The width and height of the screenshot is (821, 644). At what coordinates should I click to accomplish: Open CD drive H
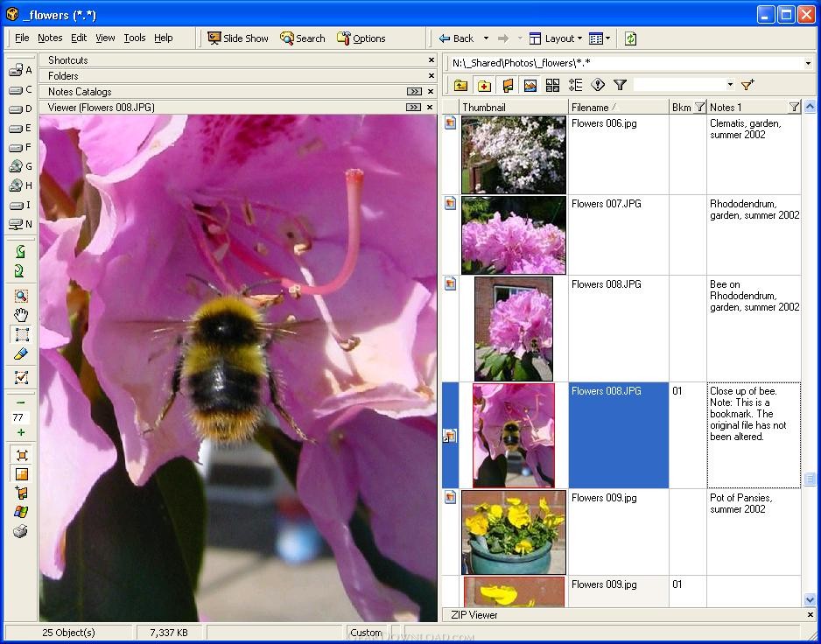[20, 185]
